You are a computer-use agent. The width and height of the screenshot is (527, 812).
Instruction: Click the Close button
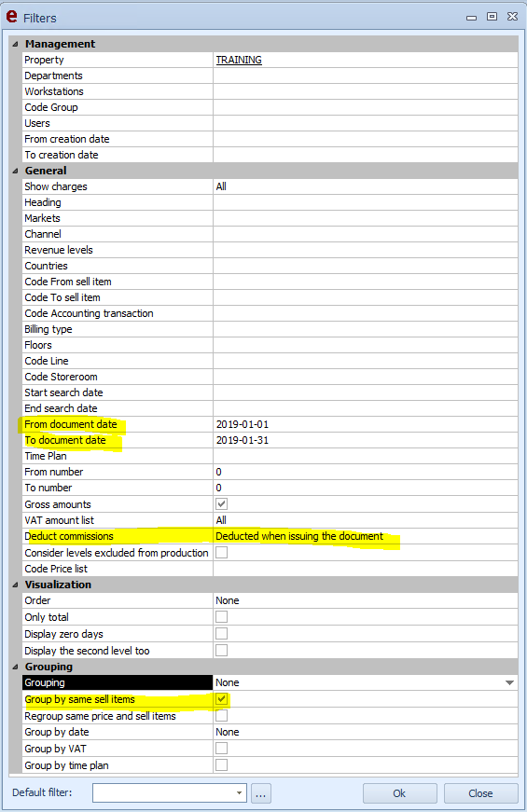pyautogui.click(x=481, y=793)
